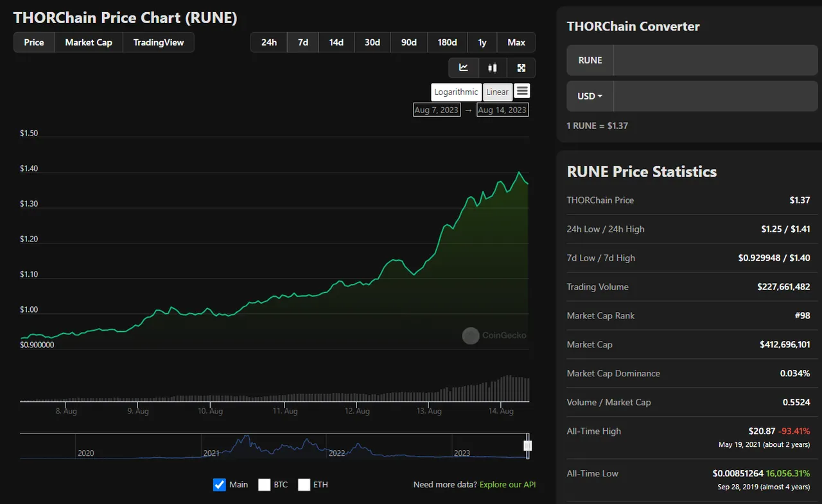Select the 14d time range
822x504 pixels.
[x=337, y=42]
